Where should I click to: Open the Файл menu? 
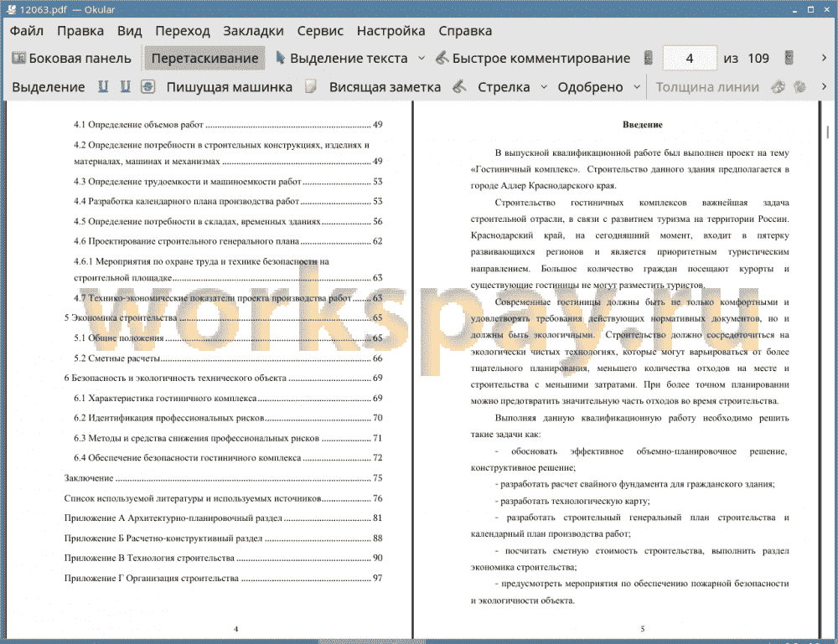click(x=27, y=31)
